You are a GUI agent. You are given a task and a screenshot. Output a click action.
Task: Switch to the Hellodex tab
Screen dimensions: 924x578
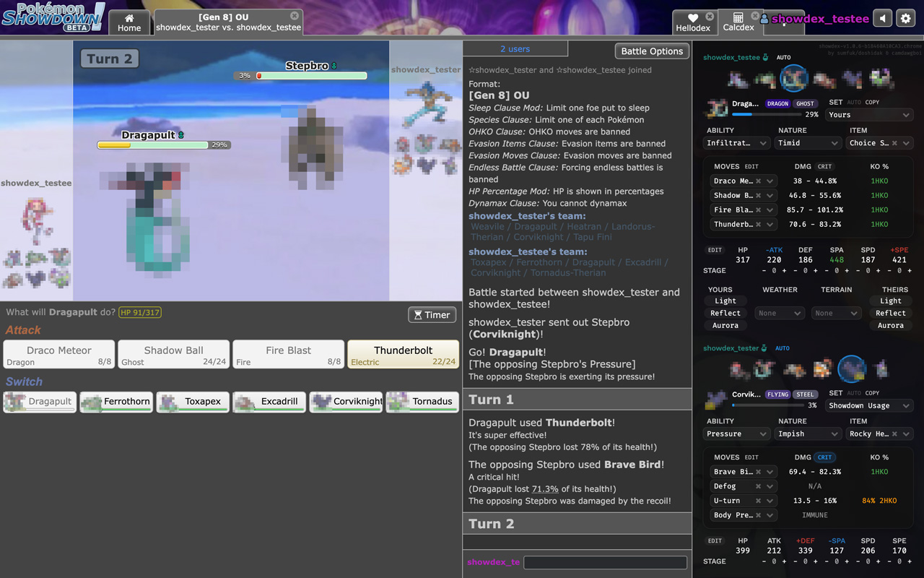pyautogui.click(x=693, y=22)
